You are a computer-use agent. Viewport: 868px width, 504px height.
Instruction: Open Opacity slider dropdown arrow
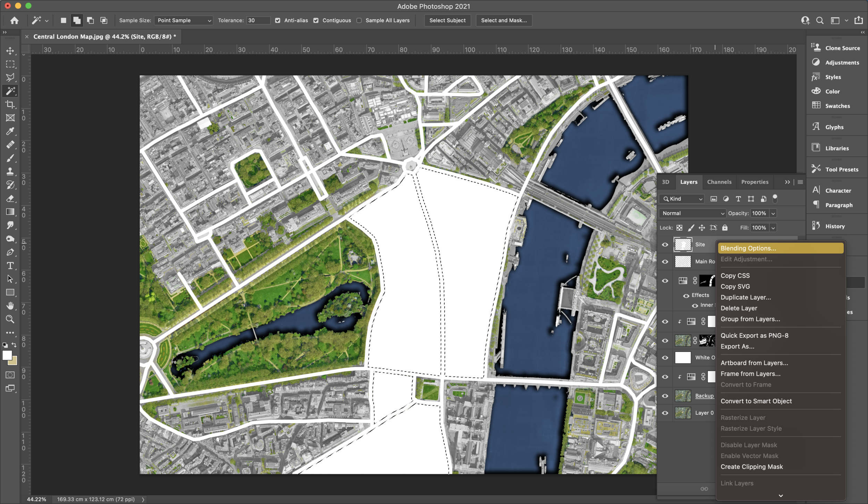coord(773,213)
